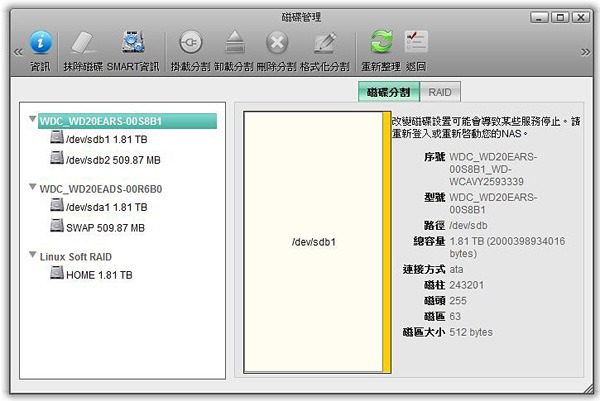Collapse the Linux Soft RAID node
Viewport: 600px width, 401px height.
point(33,256)
